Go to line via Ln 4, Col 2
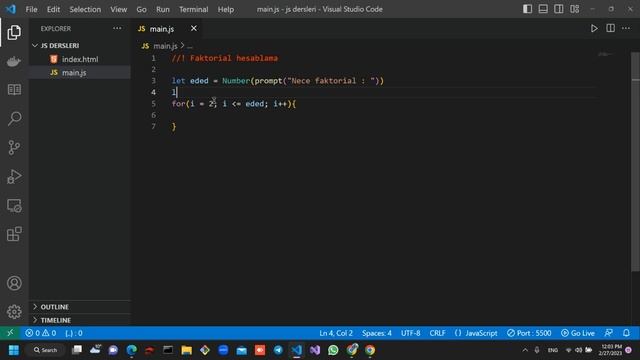This screenshot has height=360, width=640. click(336, 333)
